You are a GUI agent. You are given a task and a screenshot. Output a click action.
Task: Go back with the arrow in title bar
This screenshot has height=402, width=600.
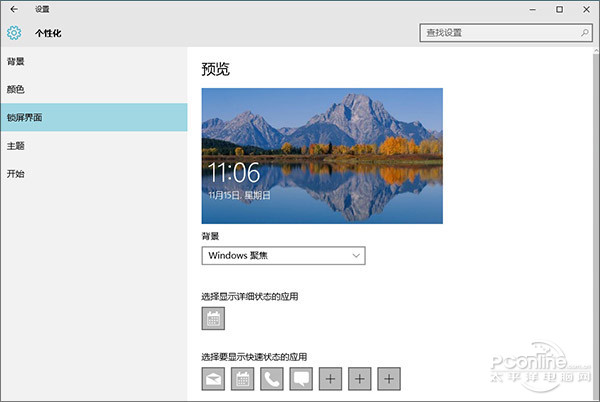click(x=14, y=9)
